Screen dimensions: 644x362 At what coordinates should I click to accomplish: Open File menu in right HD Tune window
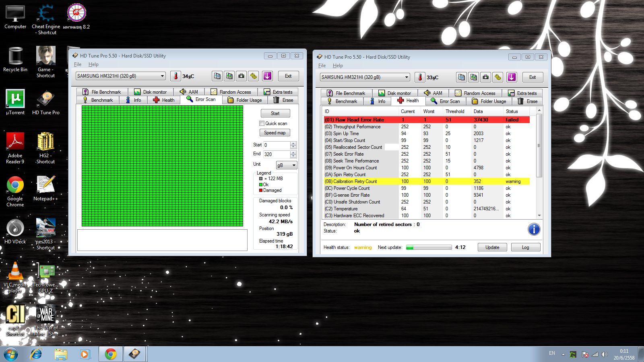click(x=322, y=66)
